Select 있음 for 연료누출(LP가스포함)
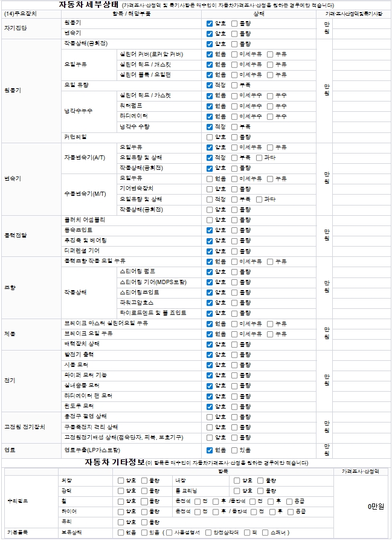Image resolution: width=392 pixels, height=541 pixels. (x=234, y=450)
